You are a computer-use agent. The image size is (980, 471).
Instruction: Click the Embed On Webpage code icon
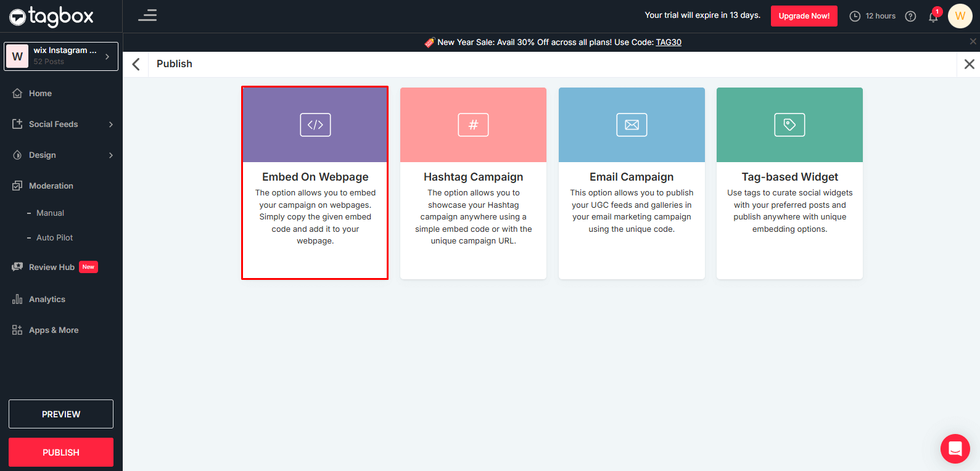(315, 125)
